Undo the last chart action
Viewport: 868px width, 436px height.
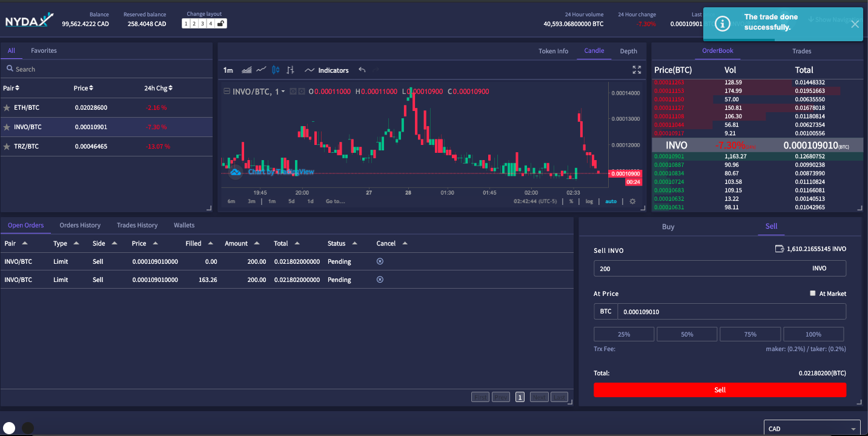(362, 70)
